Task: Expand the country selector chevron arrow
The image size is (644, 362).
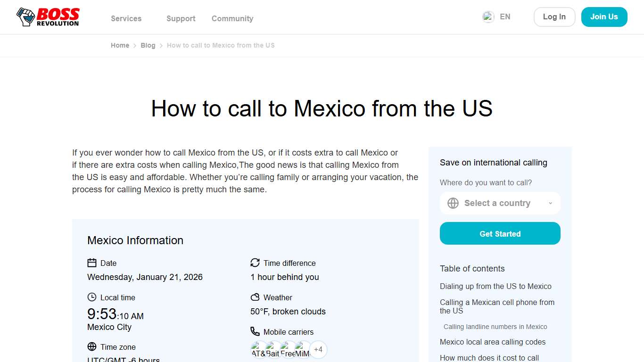Action: [x=550, y=203]
